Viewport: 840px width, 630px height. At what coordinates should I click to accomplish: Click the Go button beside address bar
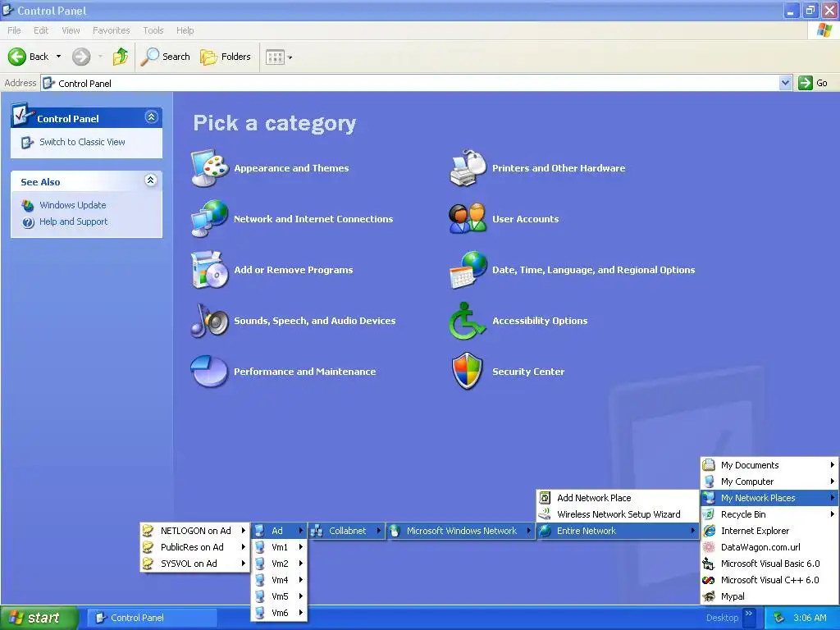(x=813, y=83)
